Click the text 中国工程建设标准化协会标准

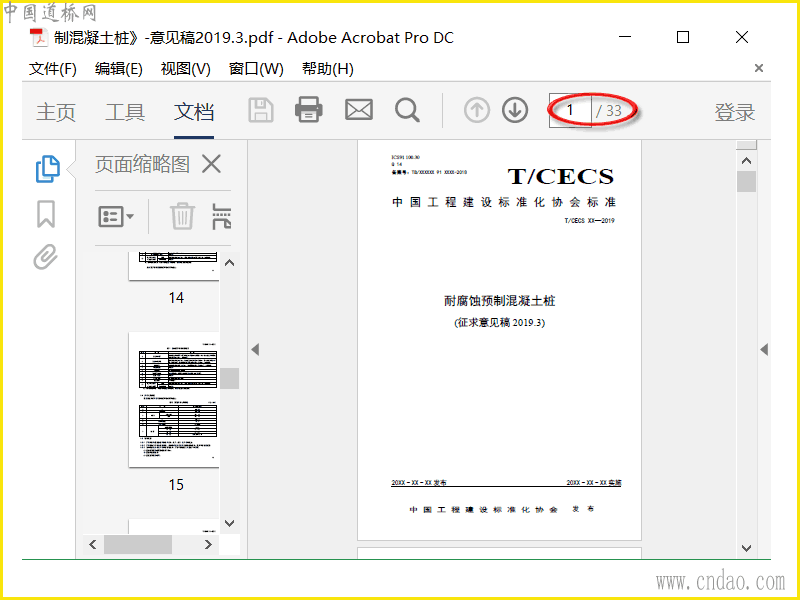(x=504, y=202)
